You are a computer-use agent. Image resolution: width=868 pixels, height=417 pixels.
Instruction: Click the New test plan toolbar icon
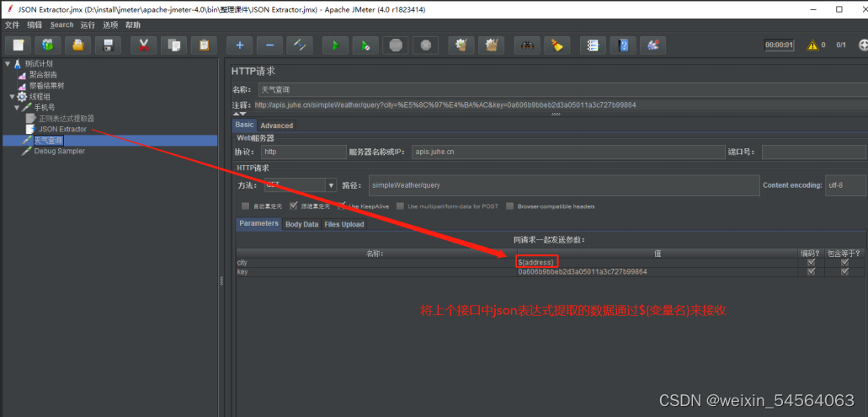19,45
